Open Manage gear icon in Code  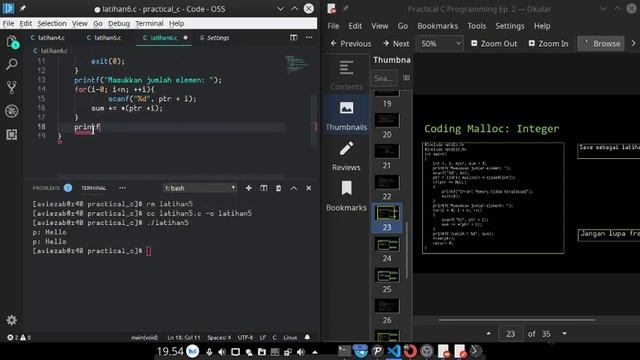pos(12,320)
